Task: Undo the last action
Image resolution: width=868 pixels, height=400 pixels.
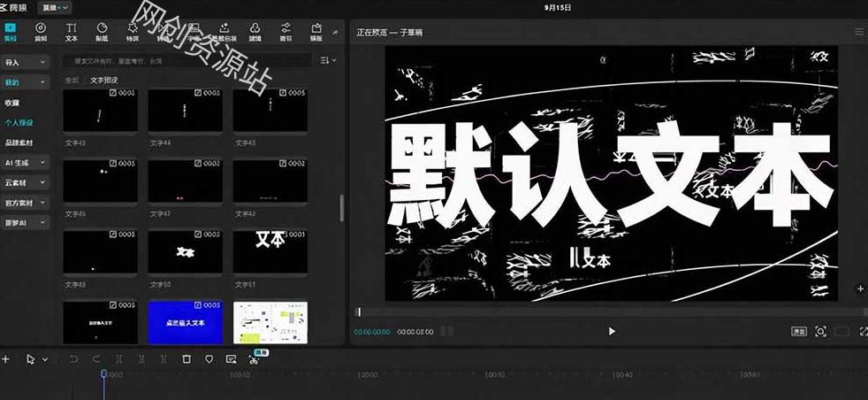Action: point(73,359)
